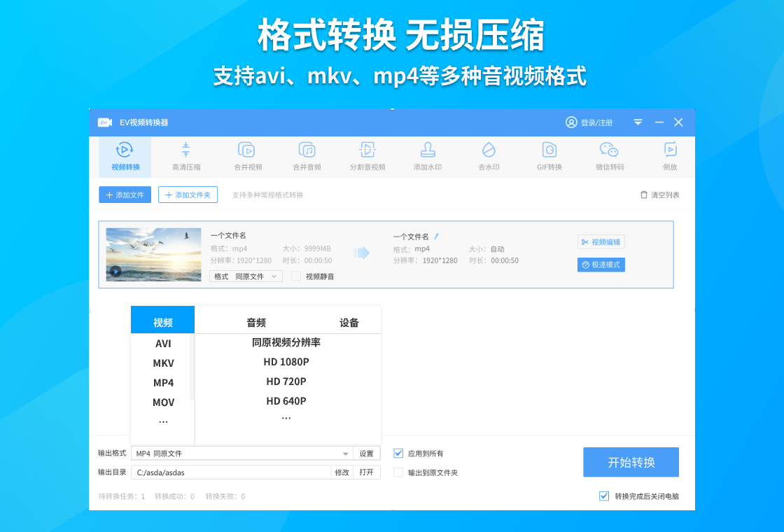
Task: Click the seagull video thumbnail
Action: pos(153,255)
